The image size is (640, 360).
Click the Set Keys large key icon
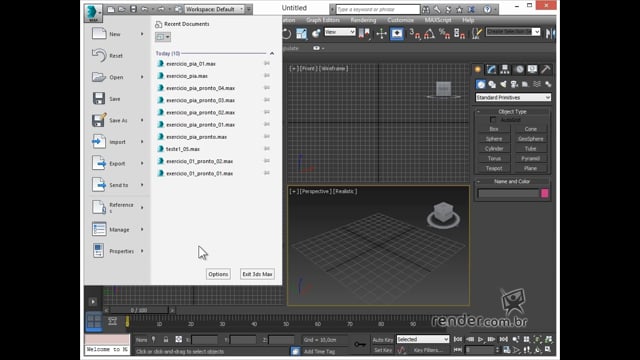tap(360, 344)
